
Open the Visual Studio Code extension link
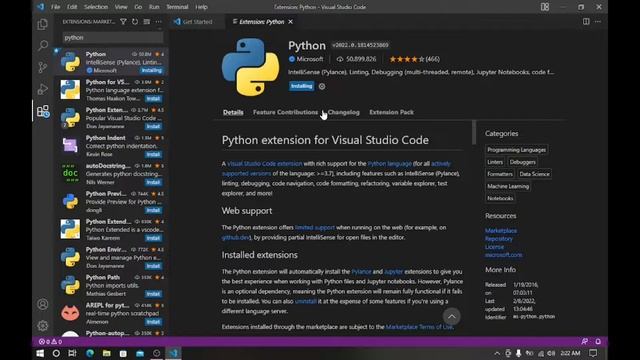tap(264, 164)
